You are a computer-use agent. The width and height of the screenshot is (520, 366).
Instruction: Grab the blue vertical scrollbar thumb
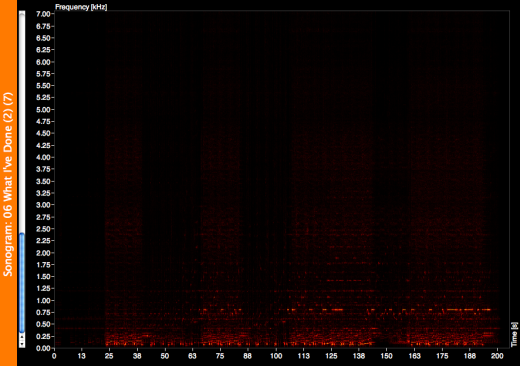22,283
